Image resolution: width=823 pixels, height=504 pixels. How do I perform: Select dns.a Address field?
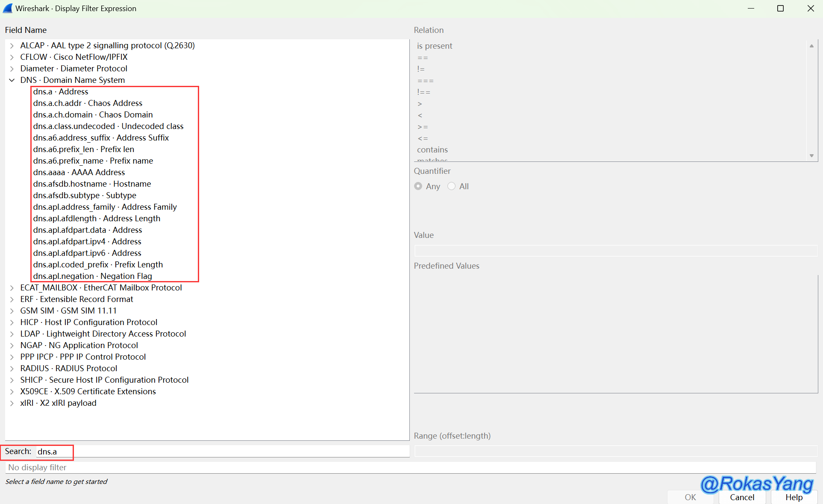pos(61,92)
